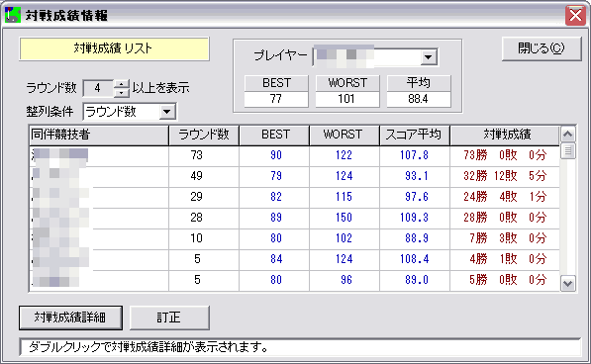Click record 73勝 0敗 0分
The image size is (591, 364).
tap(505, 155)
